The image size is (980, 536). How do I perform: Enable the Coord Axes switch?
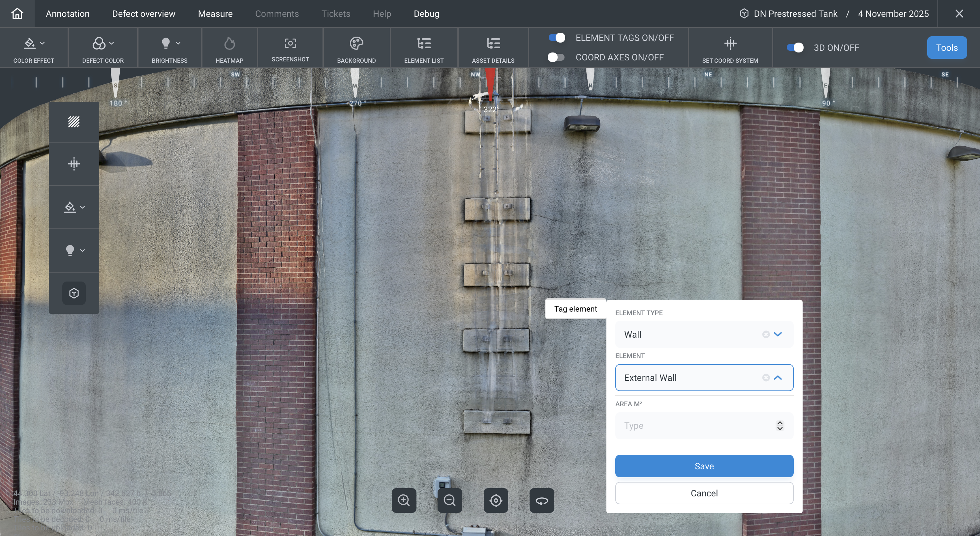[x=556, y=57]
